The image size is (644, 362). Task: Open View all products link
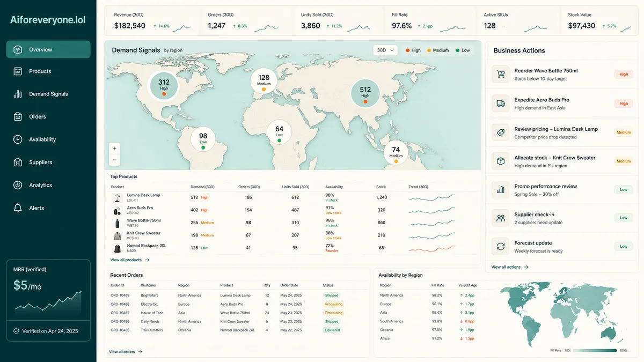[x=130, y=260]
